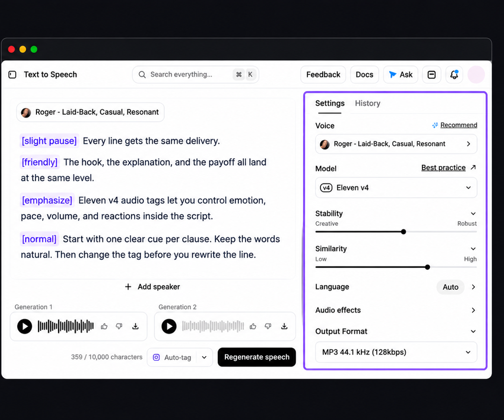The height and width of the screenshot is (420, 504).
Task: Click the Roger voice chip above the script
Action: pos(91,112)
